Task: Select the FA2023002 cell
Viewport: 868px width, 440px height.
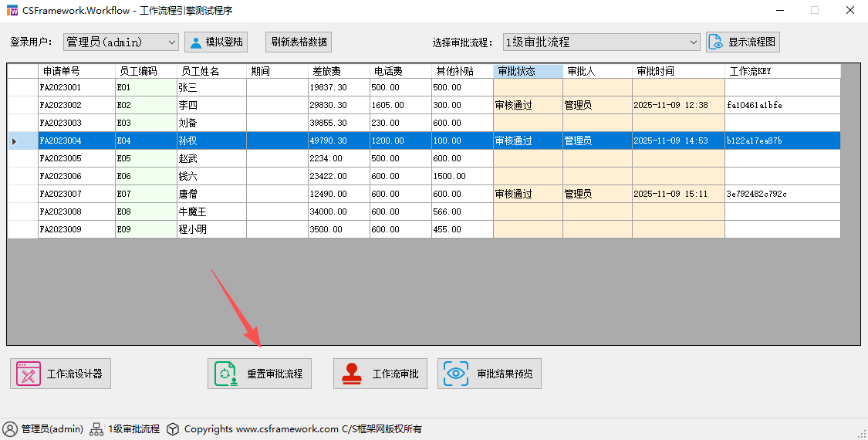Action: (76, 105)
